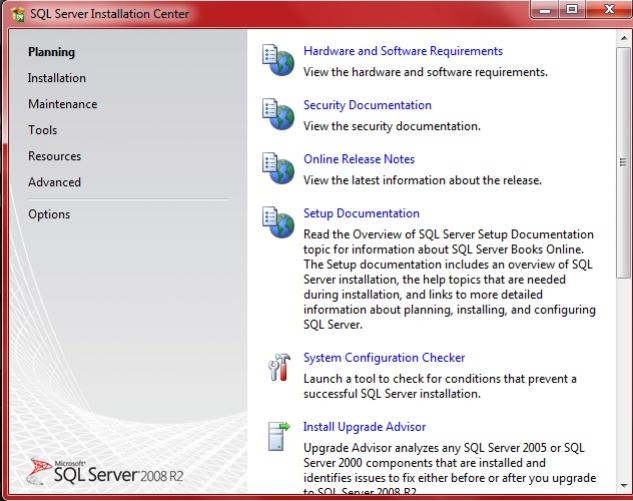
Task: Open the Security Documentation link
Action: click(367, 105)
